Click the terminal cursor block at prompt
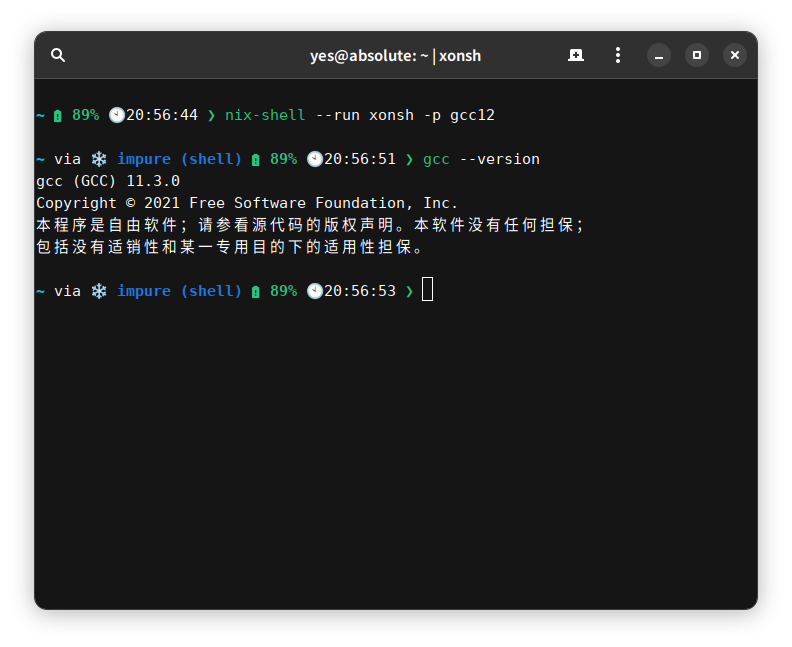 coord(428,291)
